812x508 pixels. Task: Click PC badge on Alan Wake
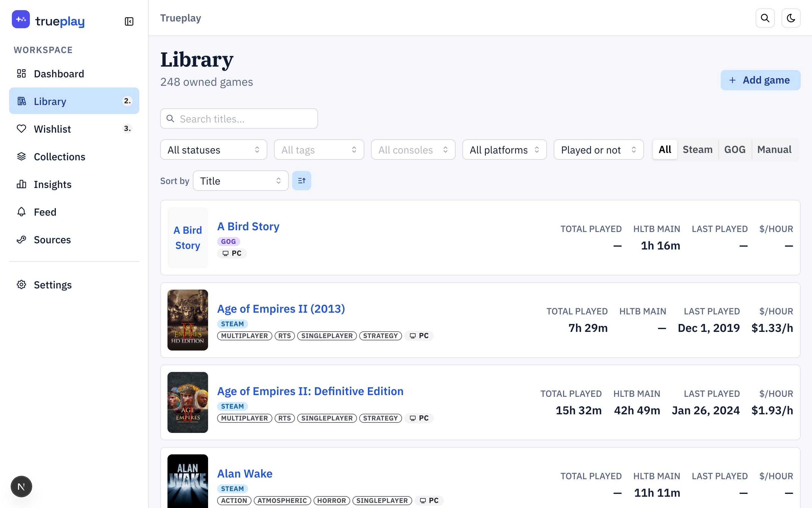[x=429, y=500]
